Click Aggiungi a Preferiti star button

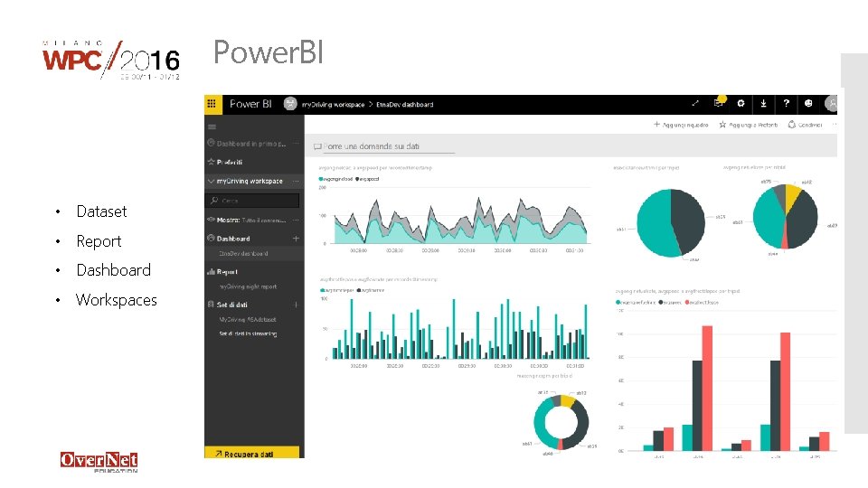pos(749,125)
